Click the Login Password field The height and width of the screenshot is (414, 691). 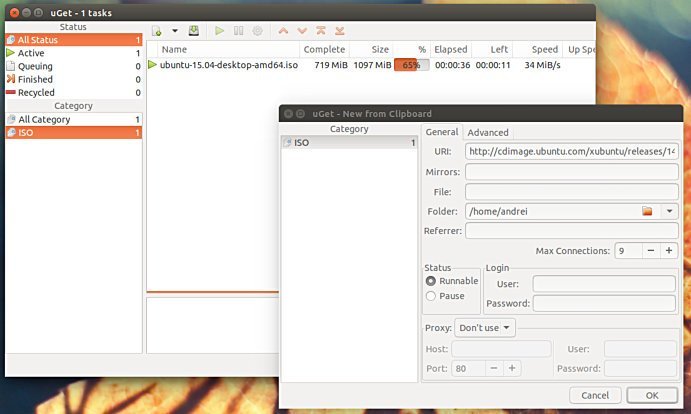pyautogui.click(x=604, y=303)
